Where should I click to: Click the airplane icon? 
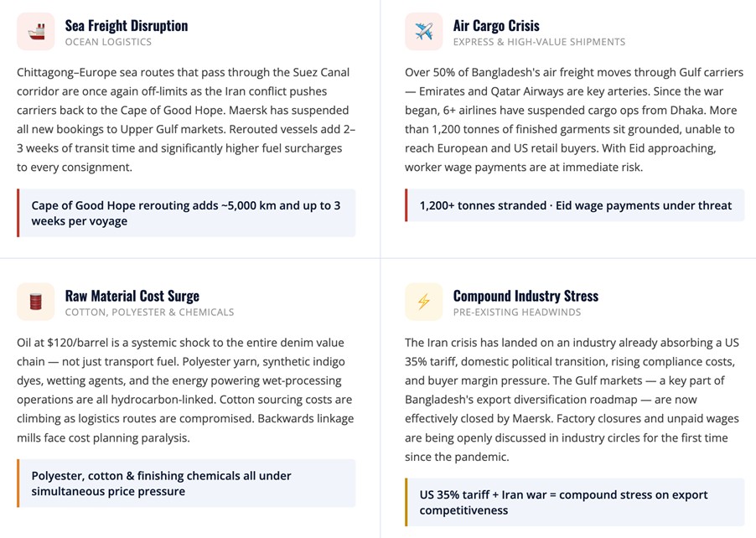tap(423, 32)
